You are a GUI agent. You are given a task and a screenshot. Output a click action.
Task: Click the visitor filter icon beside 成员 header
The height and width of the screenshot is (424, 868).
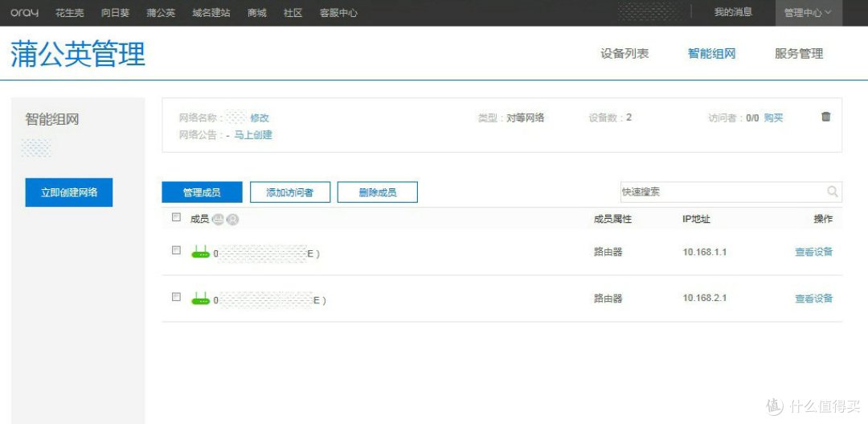[233, 220]
